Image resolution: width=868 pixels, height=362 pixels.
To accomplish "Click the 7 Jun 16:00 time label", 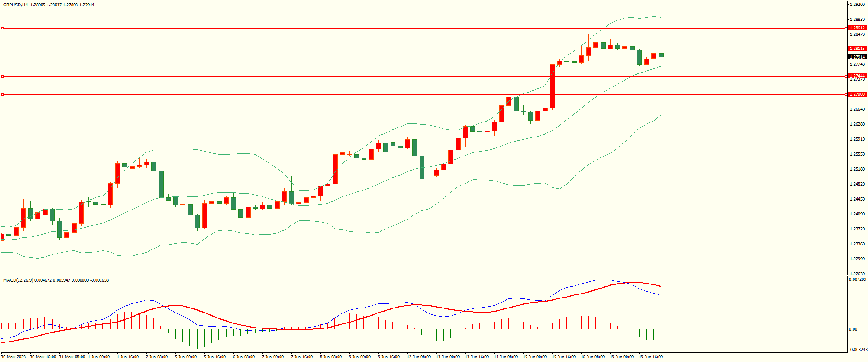I will click(x=302, y=357).
